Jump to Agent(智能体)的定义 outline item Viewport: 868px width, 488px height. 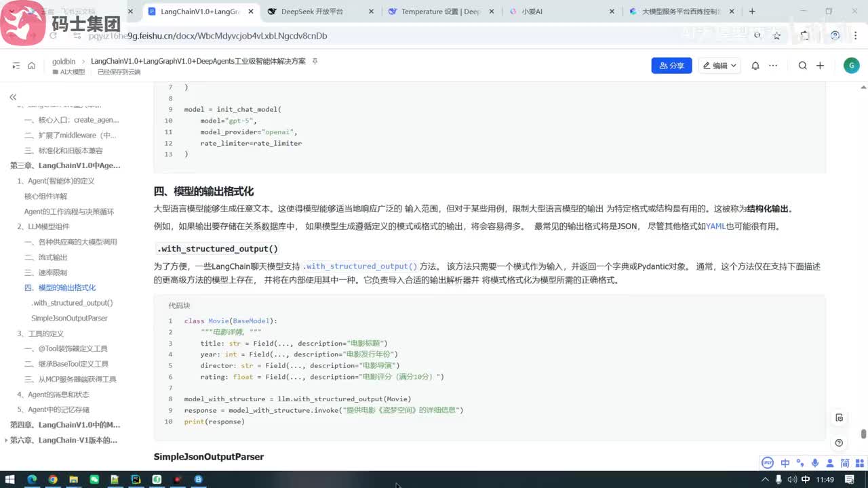point(56,181)
